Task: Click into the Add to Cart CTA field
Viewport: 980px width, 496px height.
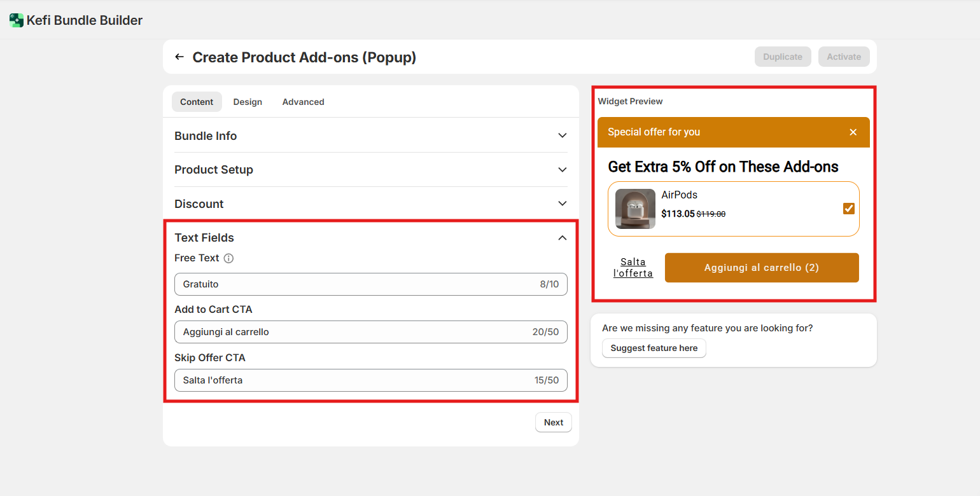Action: tap(356, 332)
